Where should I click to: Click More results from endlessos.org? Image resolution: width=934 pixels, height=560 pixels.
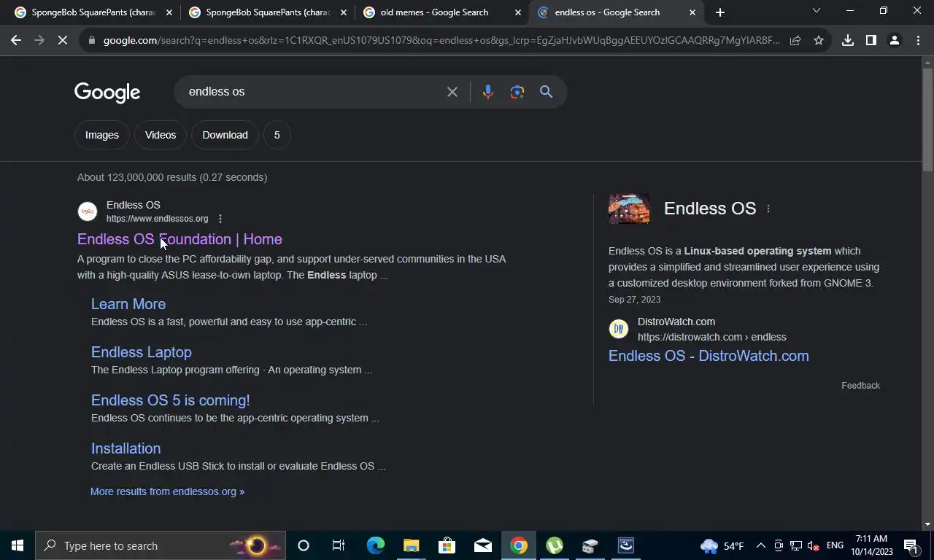(x=167, y=491)
